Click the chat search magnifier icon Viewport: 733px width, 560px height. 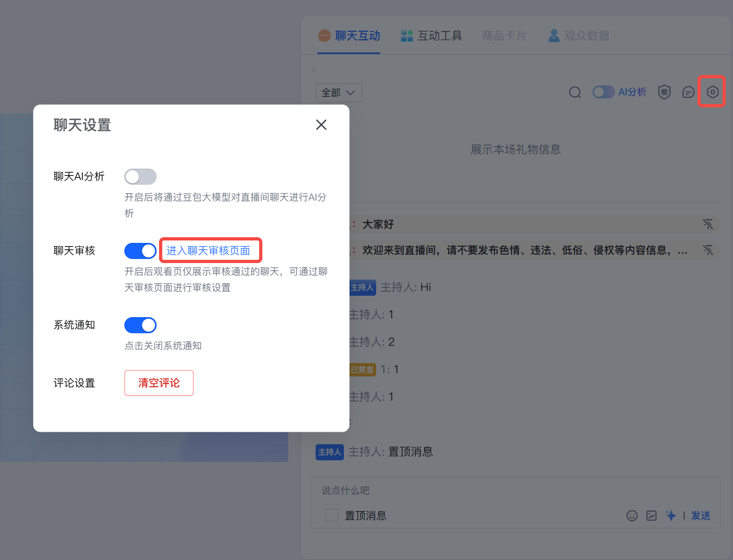(575, 93)
